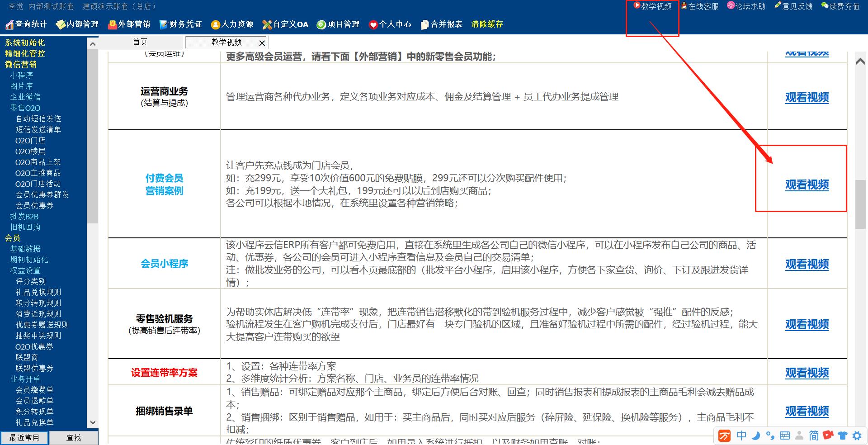Switch to the 首页 tab
Image resolution: width=868 pixels, height=445 pixels.
click(x=140, y=42)
